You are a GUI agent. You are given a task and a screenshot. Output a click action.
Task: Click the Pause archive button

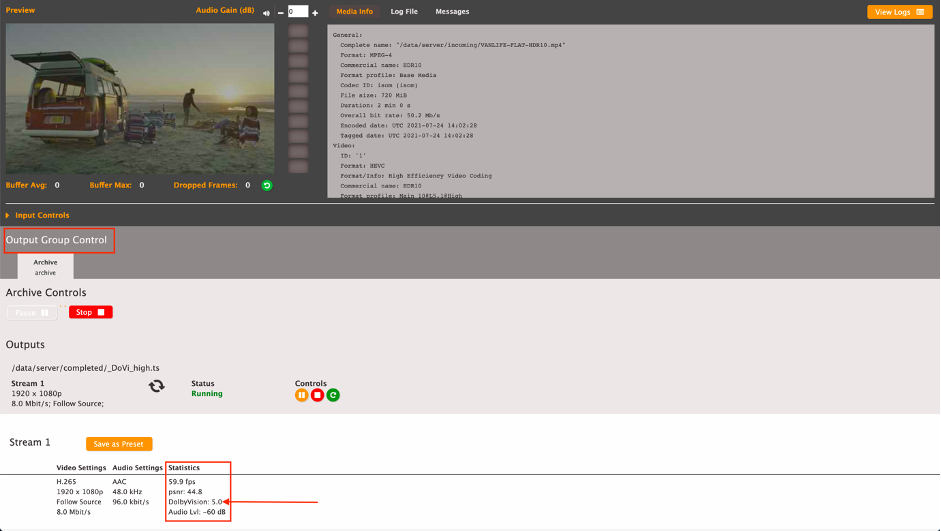pyautogui.click(x=32, y=313)
